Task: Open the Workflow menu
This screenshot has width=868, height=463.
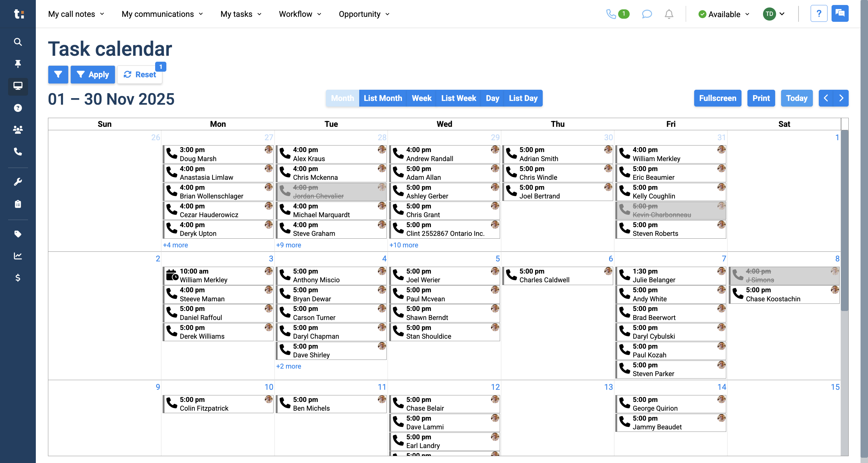Action: pyautogui.click(x=300, y=14)
